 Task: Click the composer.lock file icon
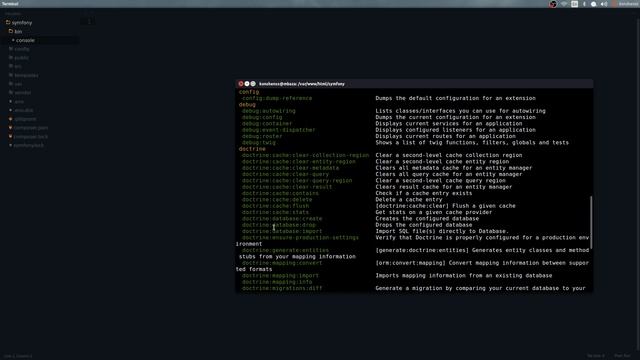tap(11, 136)
